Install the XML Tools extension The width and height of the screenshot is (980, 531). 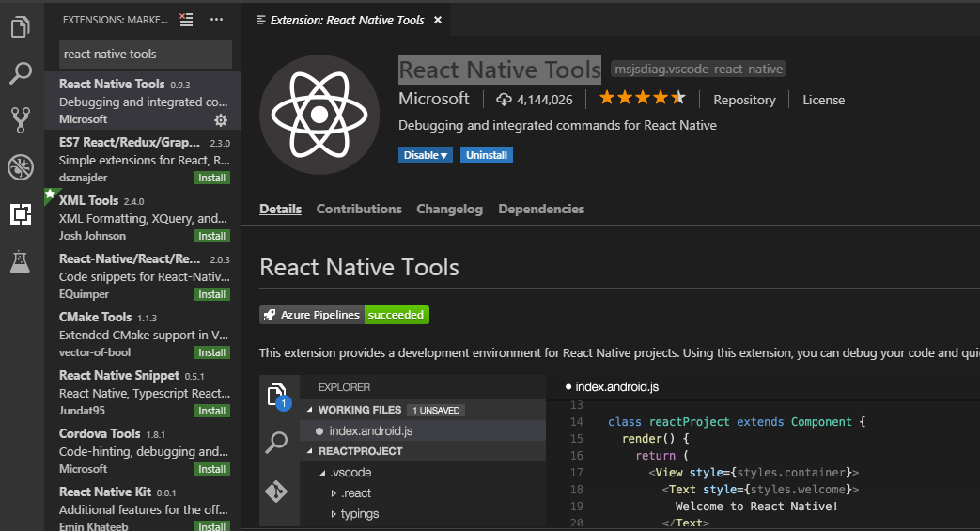click(x=211, y=236)
